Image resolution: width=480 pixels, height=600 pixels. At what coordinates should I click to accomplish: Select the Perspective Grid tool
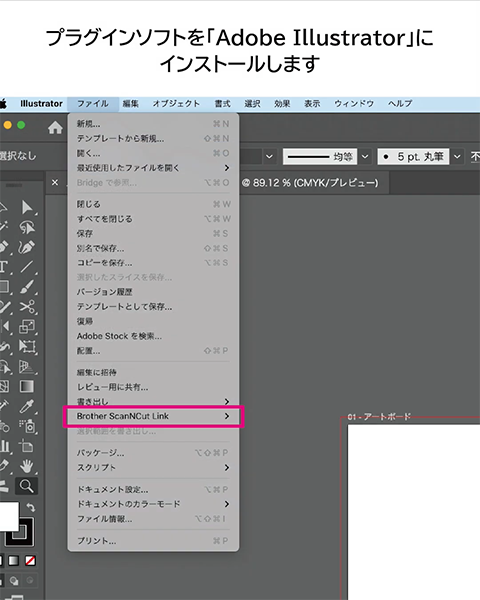click(27, 367)
